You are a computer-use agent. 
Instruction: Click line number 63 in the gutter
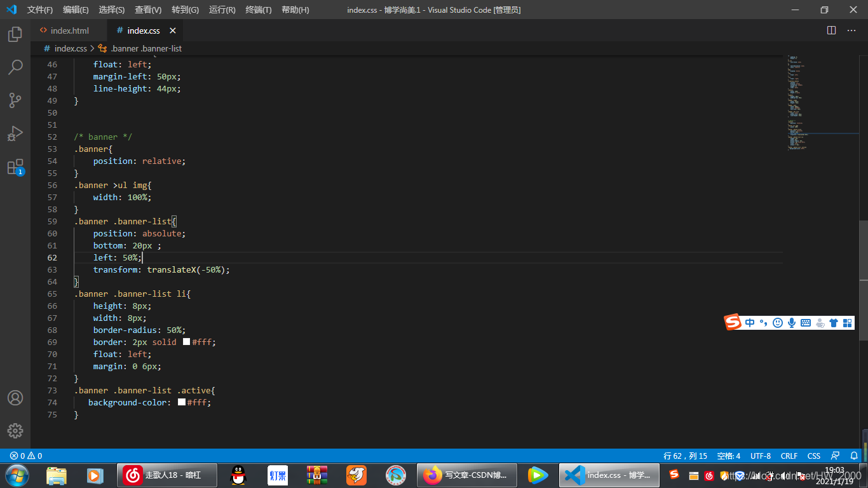(x=52, y=269)
